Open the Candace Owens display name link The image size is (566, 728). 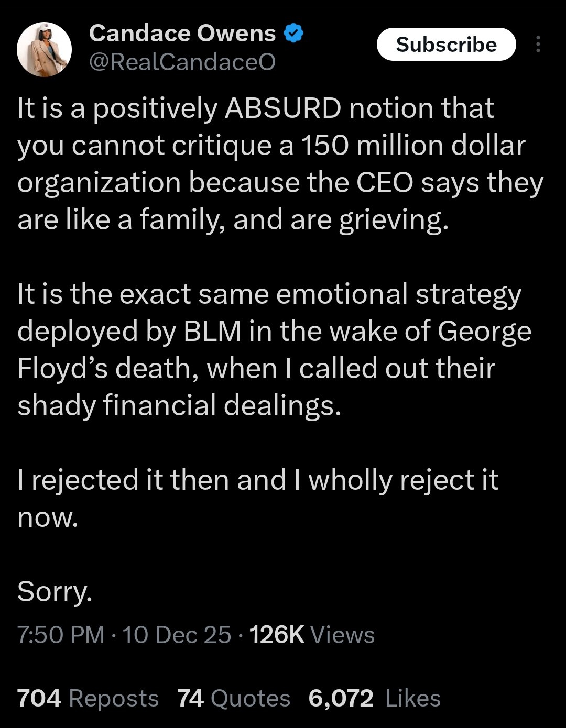(x=182, y=34)
